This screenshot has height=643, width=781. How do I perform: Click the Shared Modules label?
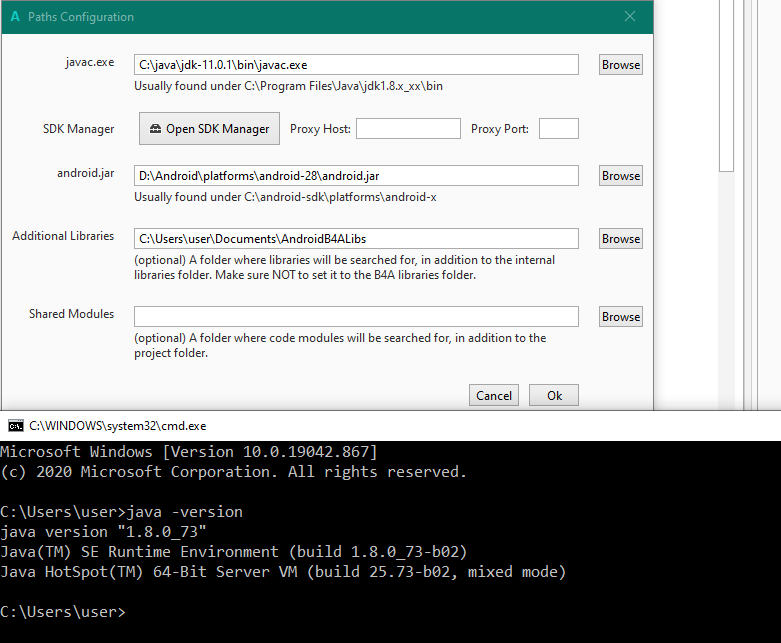71,314
